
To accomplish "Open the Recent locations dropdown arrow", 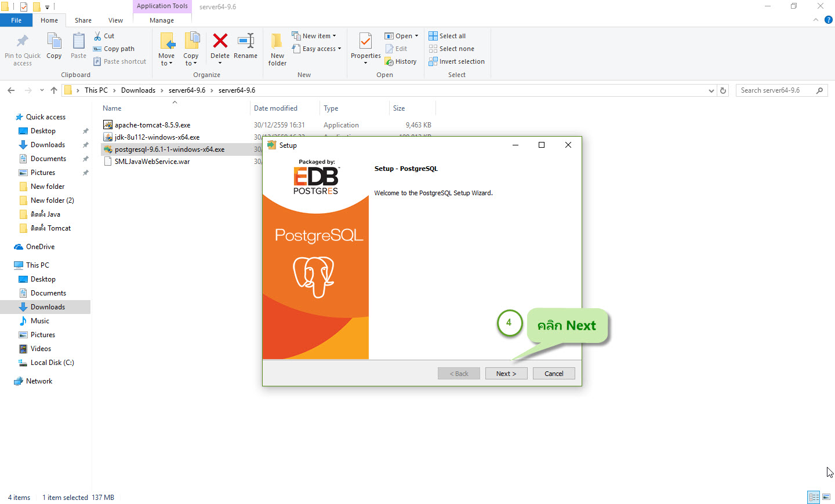I will point(42,90).
